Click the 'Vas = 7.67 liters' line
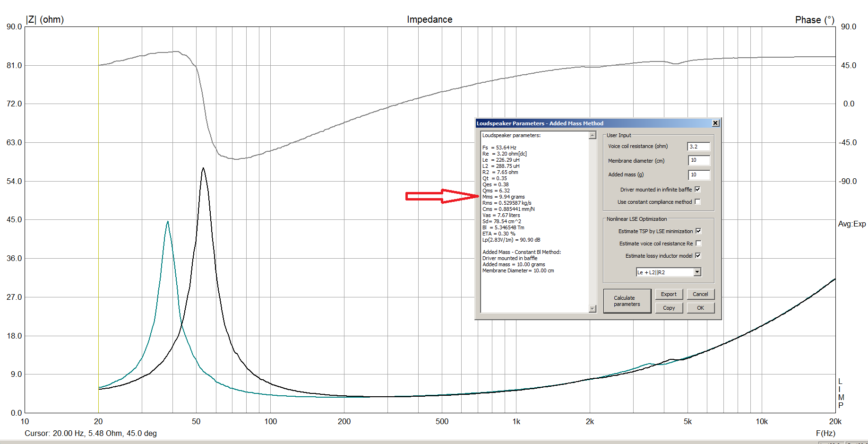868x444 pixels. 501,215
